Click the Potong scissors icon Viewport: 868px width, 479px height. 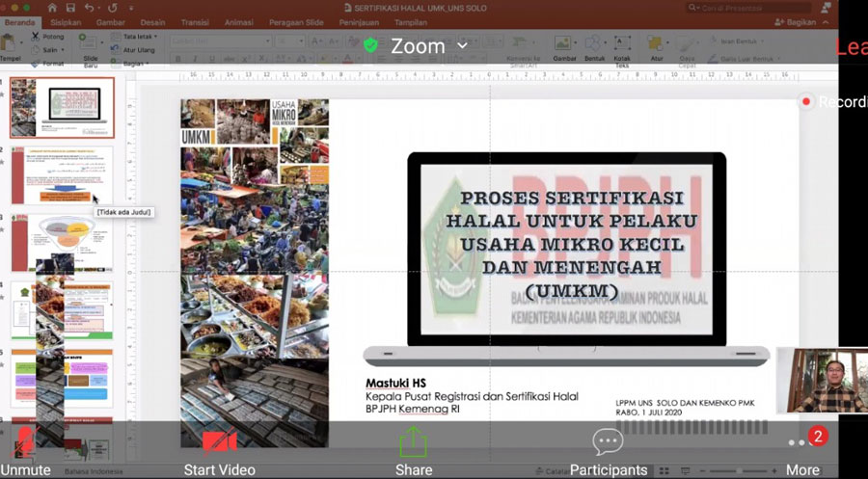pos(36,37)
